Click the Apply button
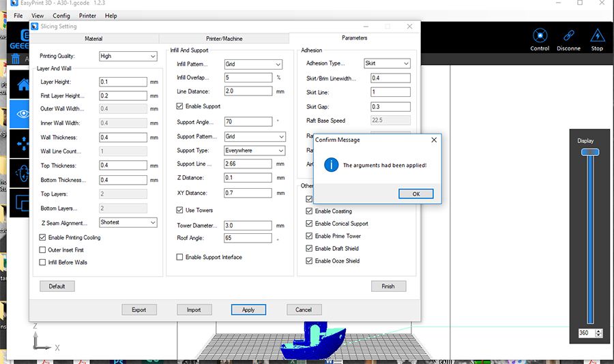Screen dimensions: 614x364 (248, 309)
